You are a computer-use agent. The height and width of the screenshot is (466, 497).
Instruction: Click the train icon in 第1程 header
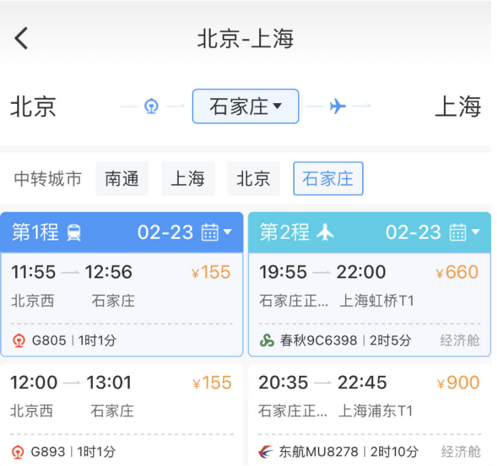(74, 232)
